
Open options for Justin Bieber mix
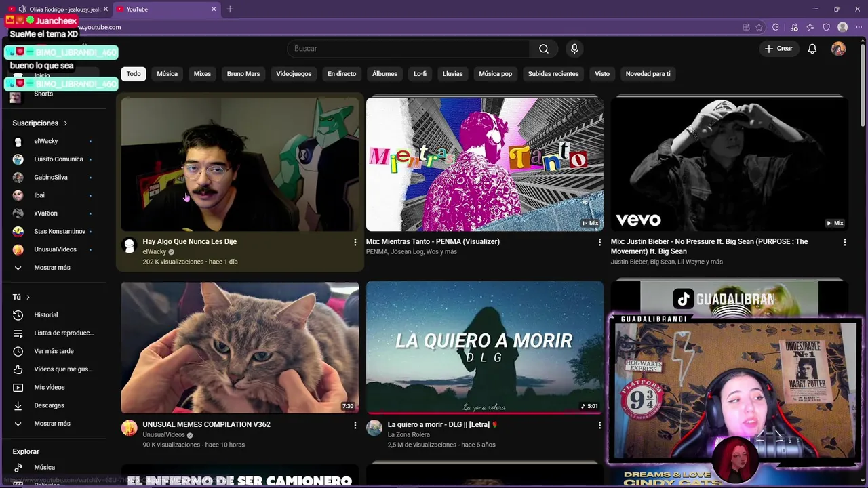(x=844, y=242)
